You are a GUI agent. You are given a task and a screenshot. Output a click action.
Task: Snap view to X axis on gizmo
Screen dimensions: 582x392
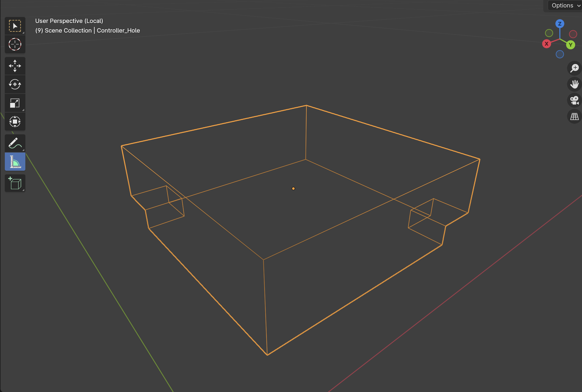546,44
